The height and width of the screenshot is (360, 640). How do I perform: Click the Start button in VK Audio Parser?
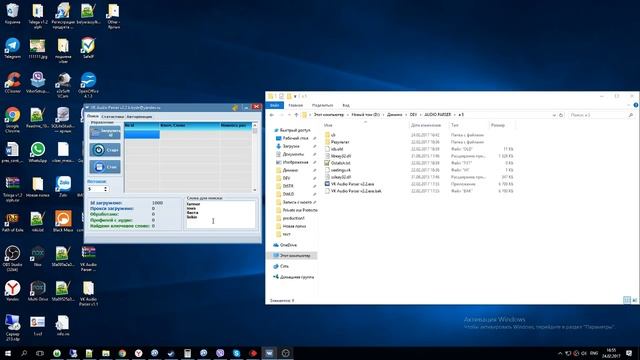click(x=105, y=150)
